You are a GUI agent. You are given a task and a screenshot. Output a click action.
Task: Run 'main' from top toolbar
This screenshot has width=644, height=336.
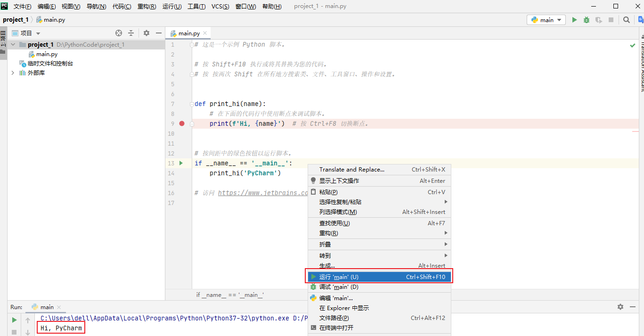574,20
